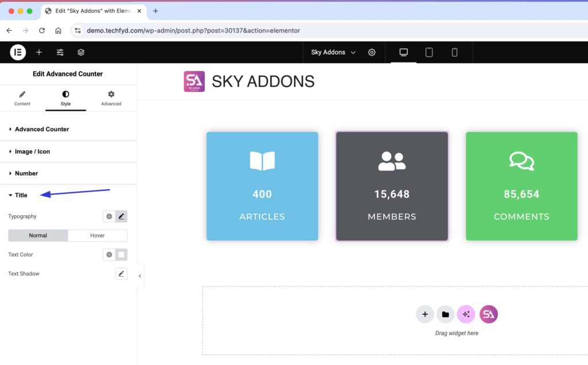
Task: Click the Text Color label
Action: (x=21, y=255)
